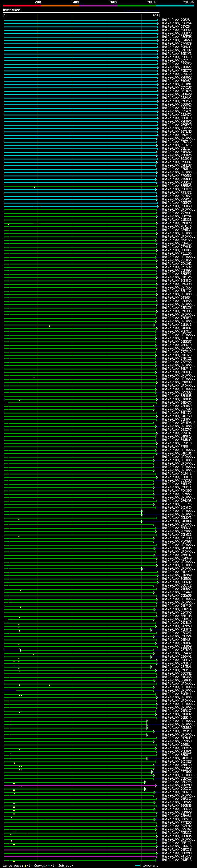Viewport: 197px width, 868px height.
Task: Select the UniRef100_P21856 label
Action: [176, 260]
